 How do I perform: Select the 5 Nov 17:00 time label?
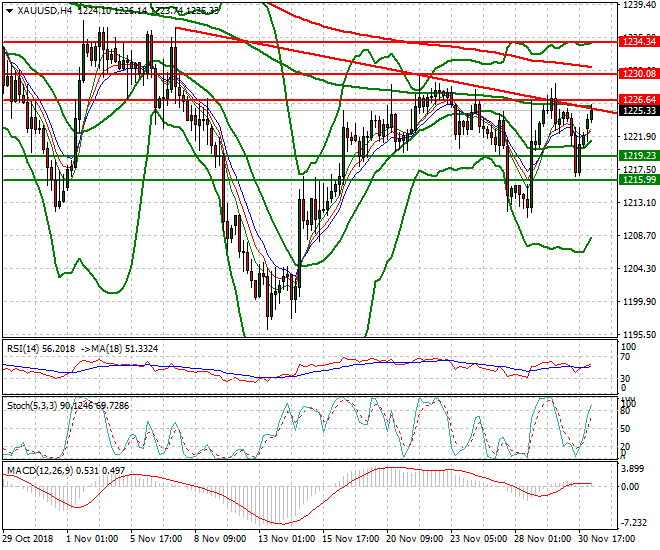[156, 539]
